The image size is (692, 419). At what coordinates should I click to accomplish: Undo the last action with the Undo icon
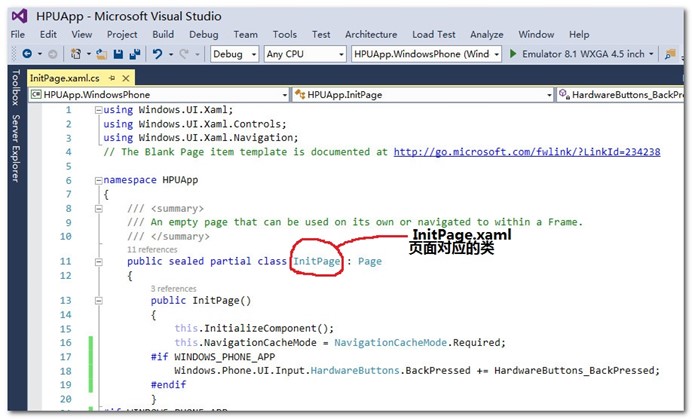click(x=157, y=54)
